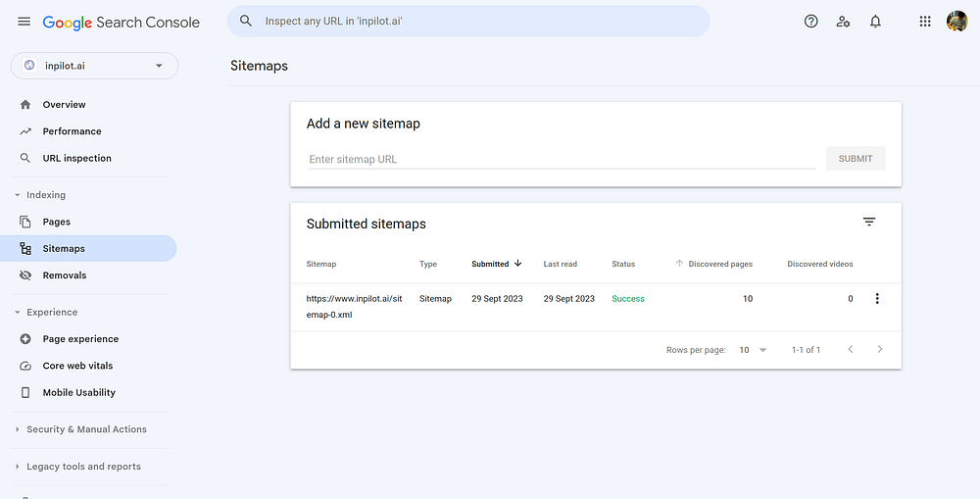Open the notifications bell
Viewport: 980px width, 499px height.
[x=875, y=22]
